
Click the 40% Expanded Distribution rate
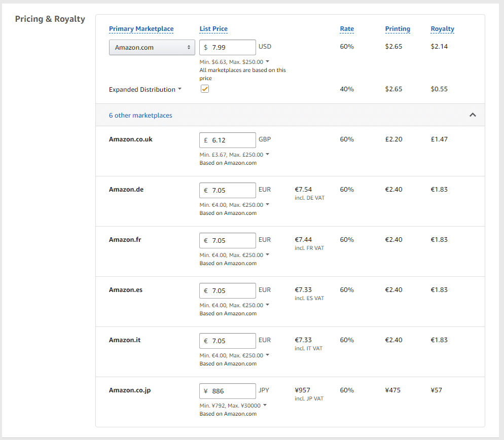pyautogui.click(x=347, y=89)
